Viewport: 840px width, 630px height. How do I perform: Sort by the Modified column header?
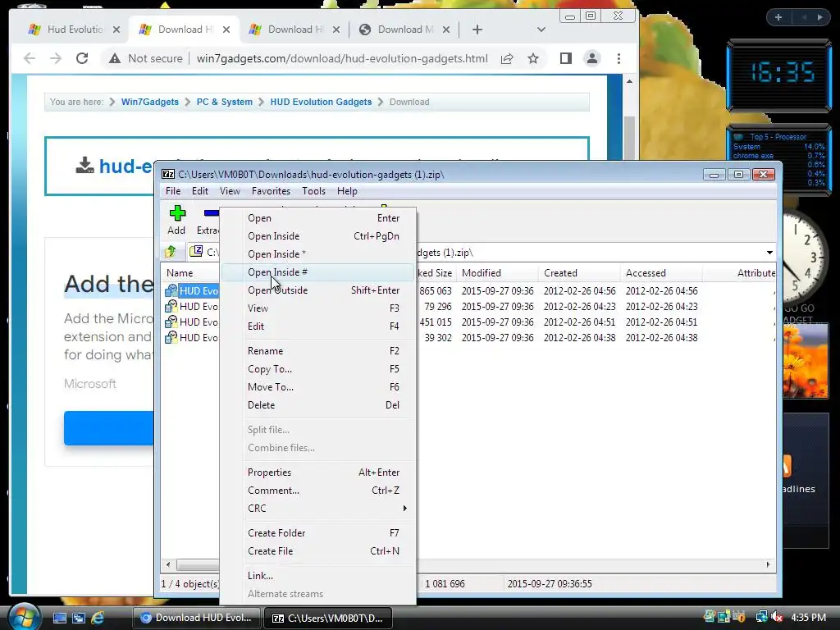coord(497,272)
